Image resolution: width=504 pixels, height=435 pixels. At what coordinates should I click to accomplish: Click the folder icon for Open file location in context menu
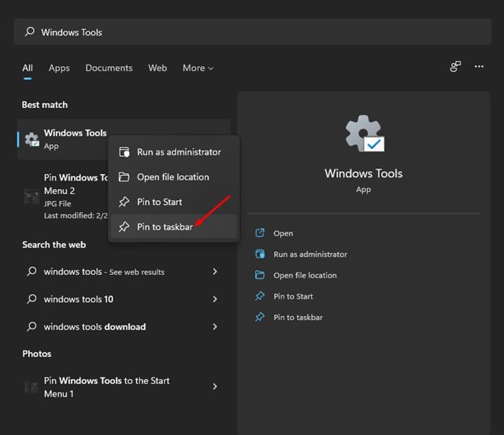click(x=124, y=177)
